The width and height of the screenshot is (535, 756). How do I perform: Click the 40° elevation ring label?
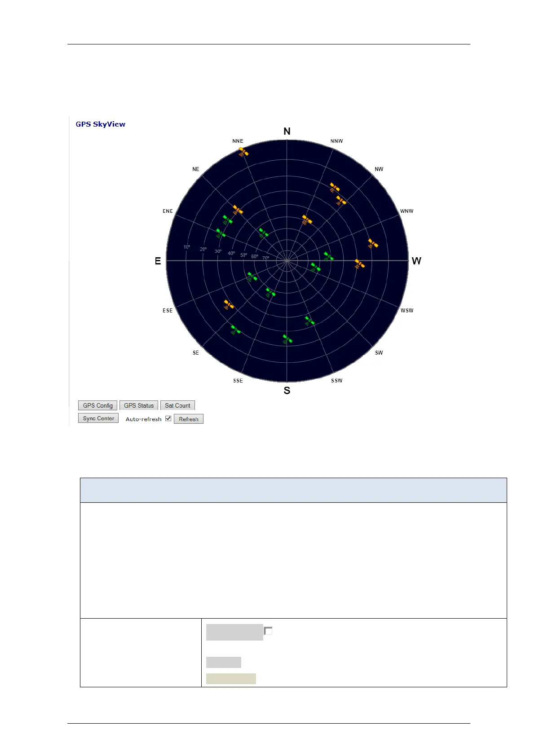tap(231, 253)
